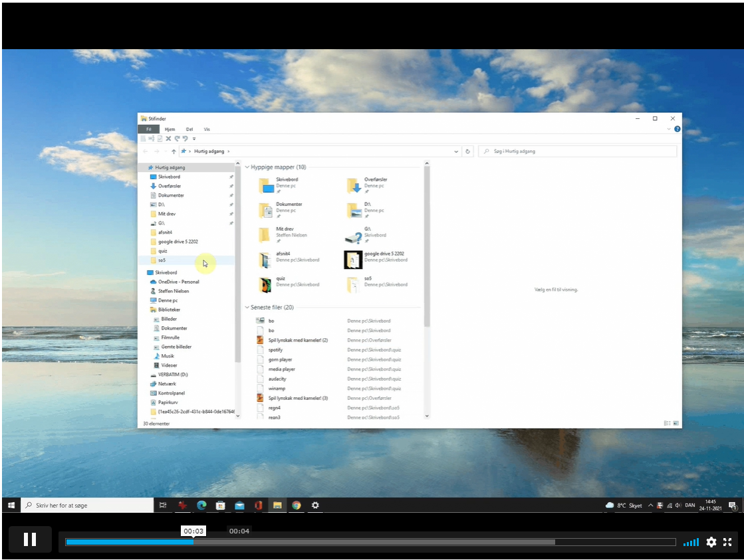Enter fullscreen mode in the video player
This screenshot has height=560, width=744.
727,542
